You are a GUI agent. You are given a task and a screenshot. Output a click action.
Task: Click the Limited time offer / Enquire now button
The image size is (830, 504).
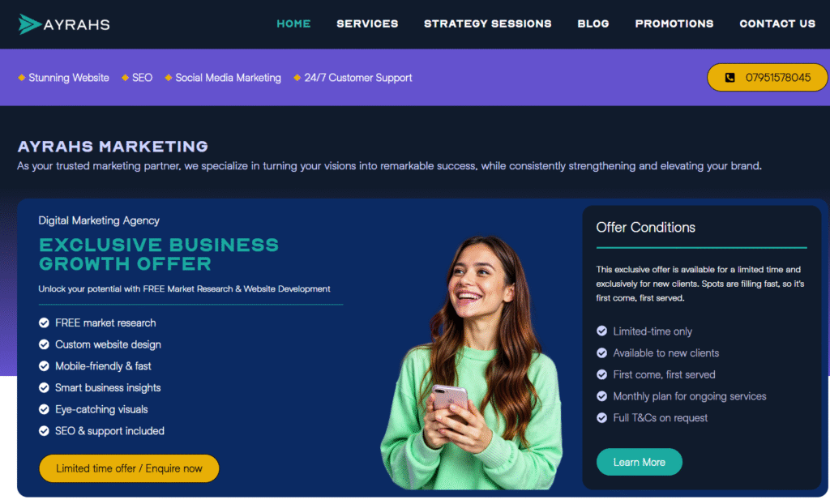tap(129, 468)
